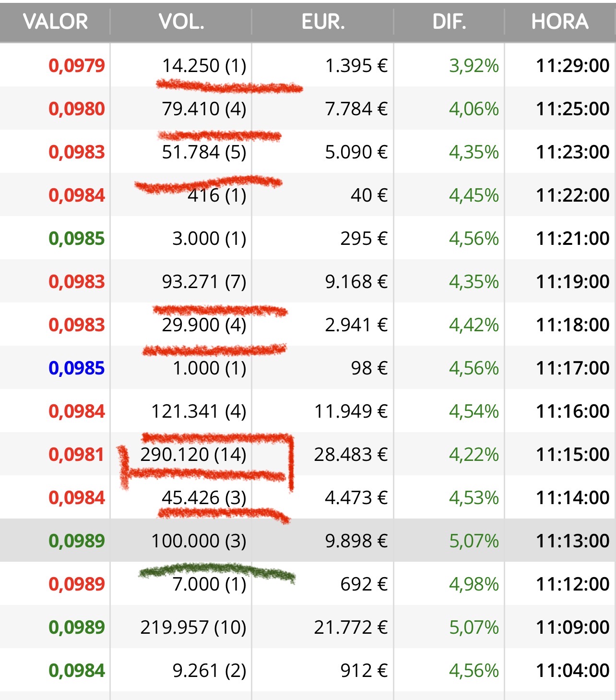Select the 4,06% difference value
The image size is (616, 700).
pyautogui.click(x=474, y=109)
